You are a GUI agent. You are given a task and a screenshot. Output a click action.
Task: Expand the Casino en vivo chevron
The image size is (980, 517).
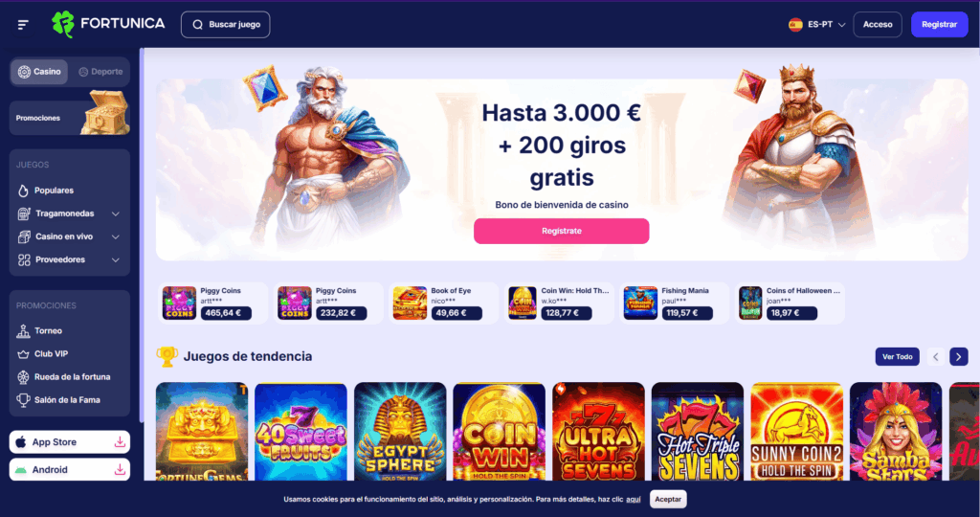pos(116,236)
